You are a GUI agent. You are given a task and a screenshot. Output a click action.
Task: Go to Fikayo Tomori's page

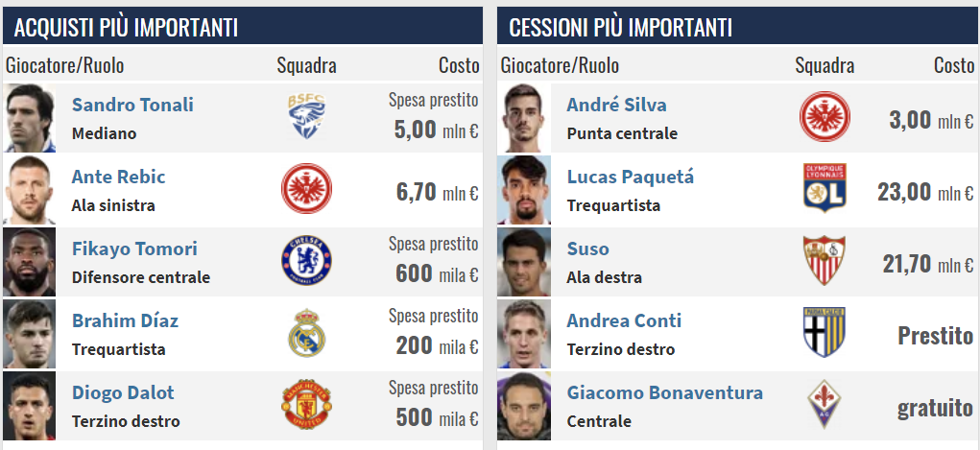[x=134, y=249]
